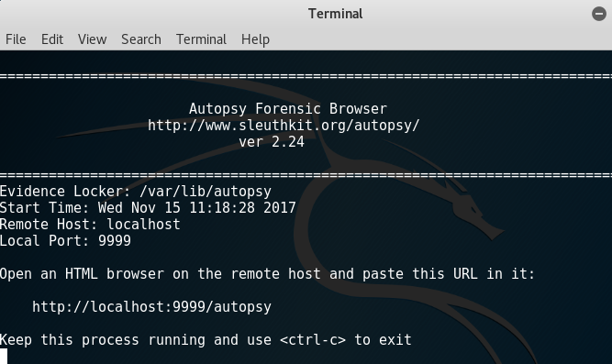This screenshot has height=364, width=612.
Task: Click the ver 2.24 version text
Action: tap(272, 142)
